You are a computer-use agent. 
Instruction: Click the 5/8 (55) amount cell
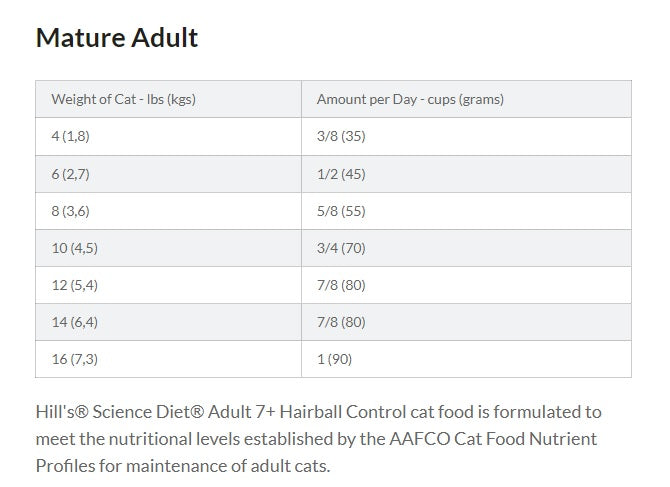tap(466, 211)
